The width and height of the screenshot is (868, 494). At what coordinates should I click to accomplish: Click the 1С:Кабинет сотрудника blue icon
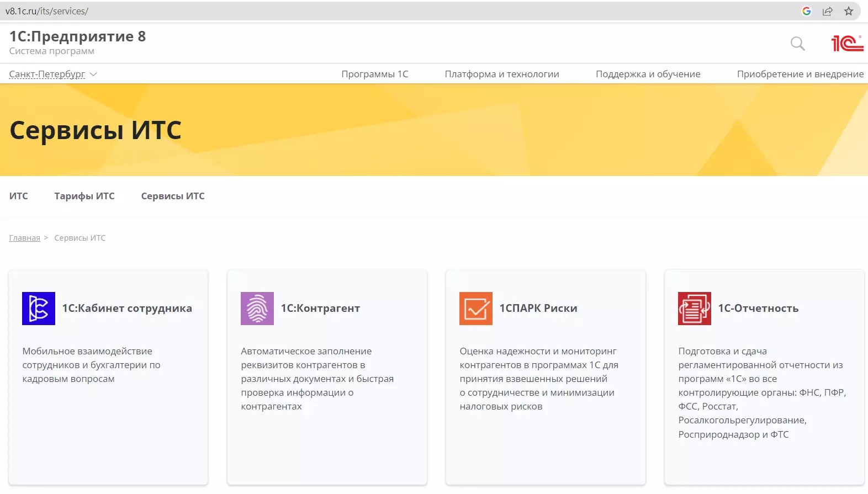pos(39,309)
